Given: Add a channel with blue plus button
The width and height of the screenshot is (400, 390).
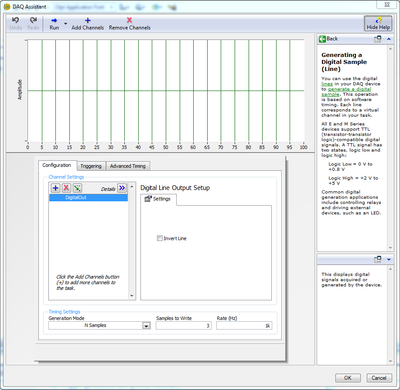Looking at the screenshot, I should (x=56, y=188).
